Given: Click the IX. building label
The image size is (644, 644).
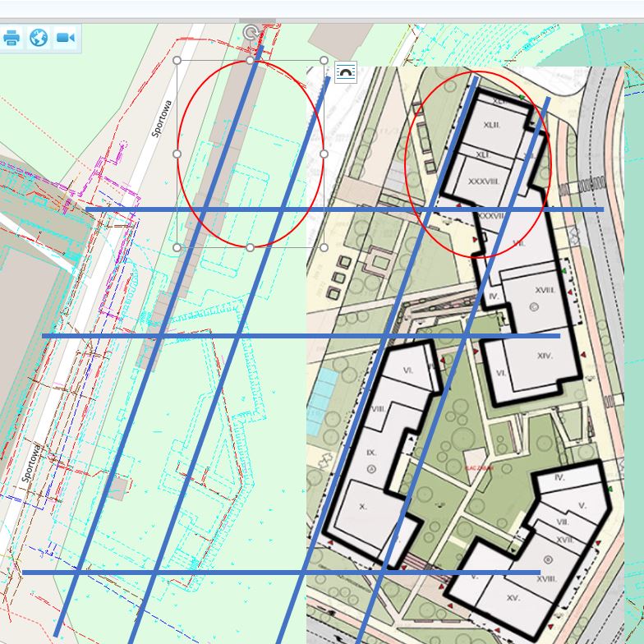Looking at the screenshot, I should point(371,452).
